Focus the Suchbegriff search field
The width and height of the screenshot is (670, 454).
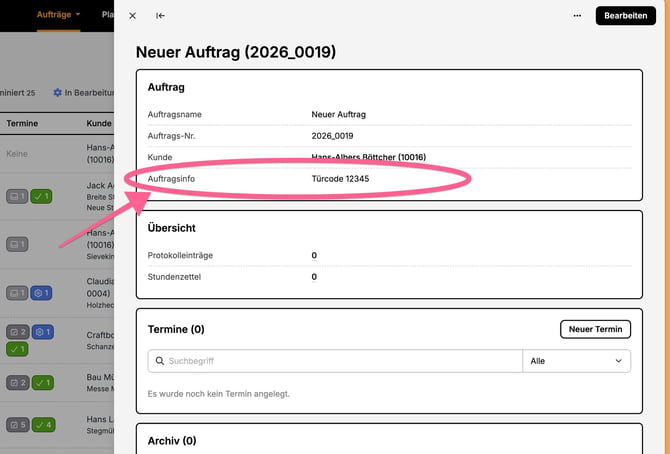335,361
